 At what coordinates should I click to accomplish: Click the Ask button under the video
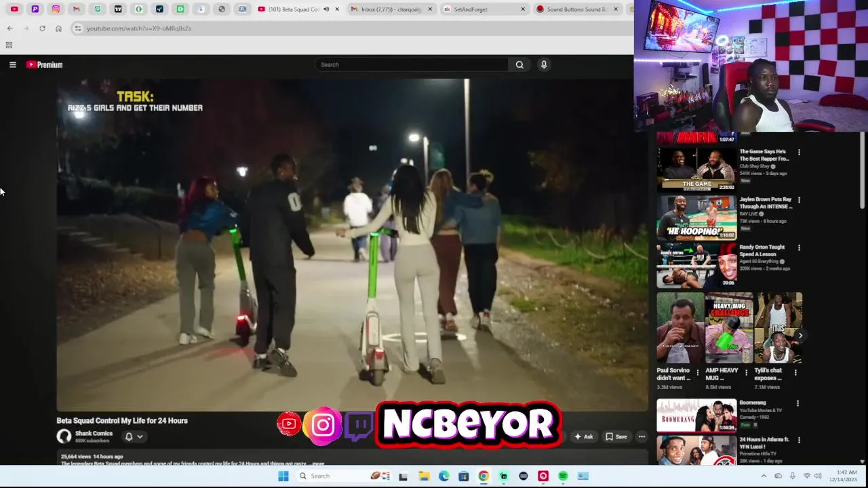(x=583, y=436)
